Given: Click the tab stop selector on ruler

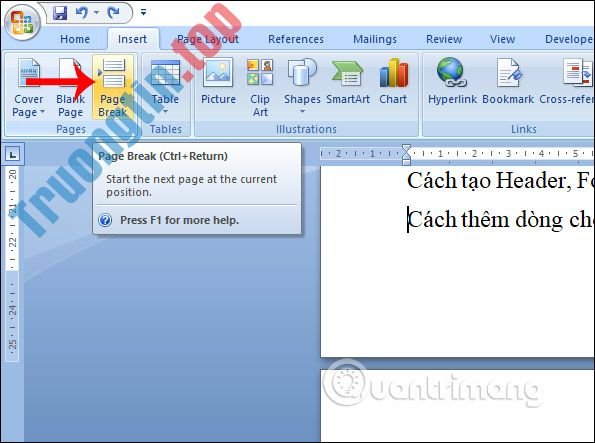Looking at the screenshot, I should 13,154.
